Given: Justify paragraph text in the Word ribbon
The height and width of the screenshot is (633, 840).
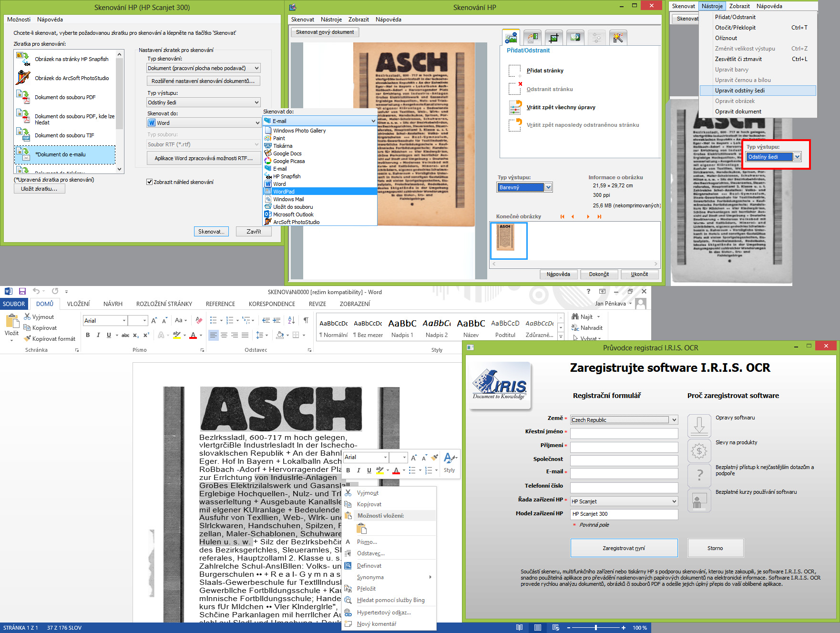Looking at the screenshot, I should [245, 335].
